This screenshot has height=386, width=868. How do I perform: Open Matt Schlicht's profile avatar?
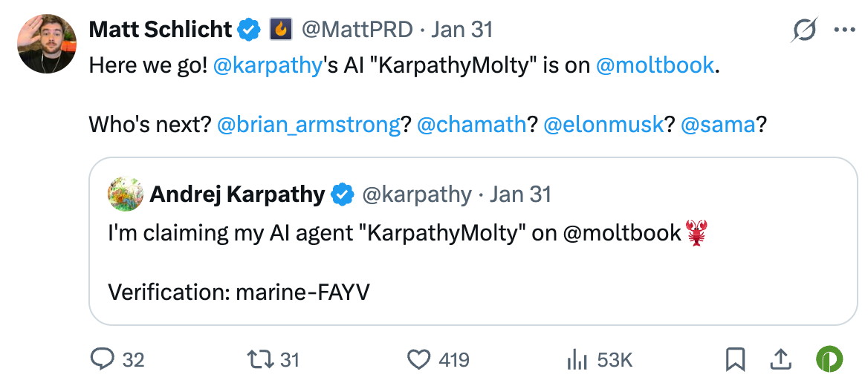tap(48, 43)
